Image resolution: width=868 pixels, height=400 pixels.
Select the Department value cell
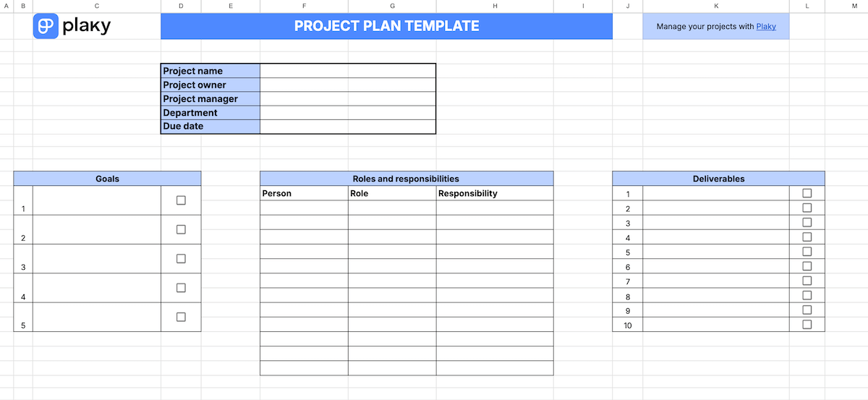pos(347,113)
